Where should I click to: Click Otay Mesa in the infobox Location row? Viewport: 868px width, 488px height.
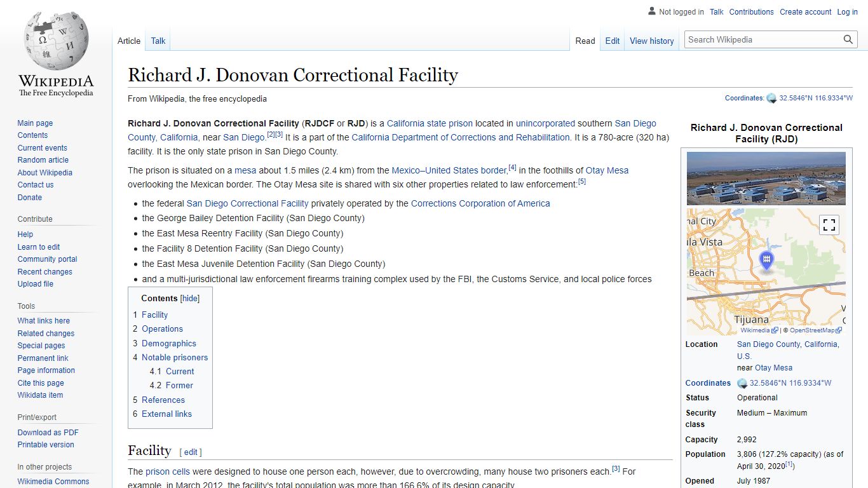773,368
